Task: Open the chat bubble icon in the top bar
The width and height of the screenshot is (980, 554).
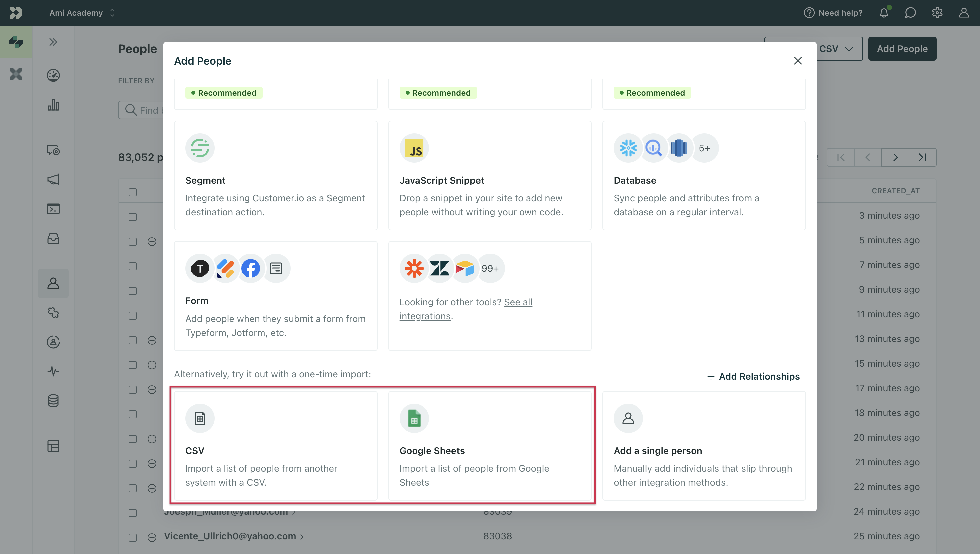Action: (x=910, y=13)
